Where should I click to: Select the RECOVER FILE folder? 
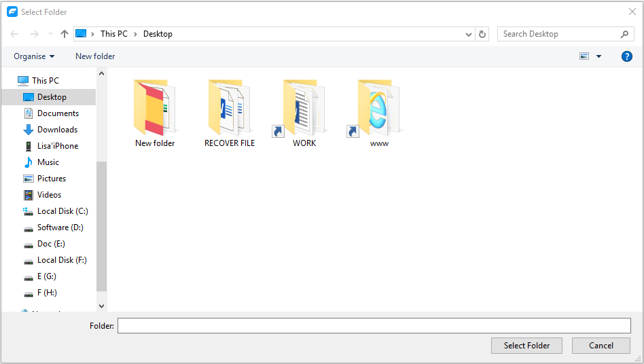(x=230, y=108)
